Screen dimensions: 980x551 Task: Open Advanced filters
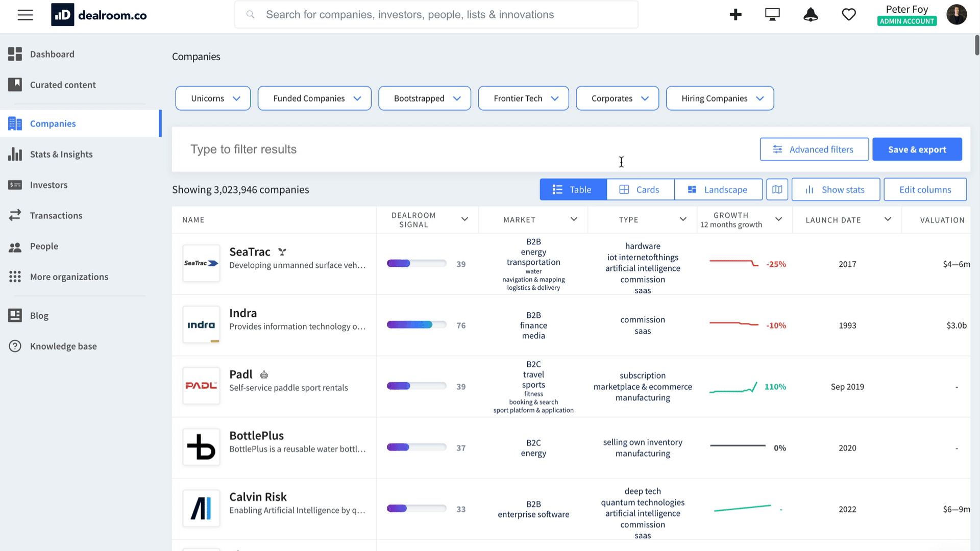click(x=814, y=149)
